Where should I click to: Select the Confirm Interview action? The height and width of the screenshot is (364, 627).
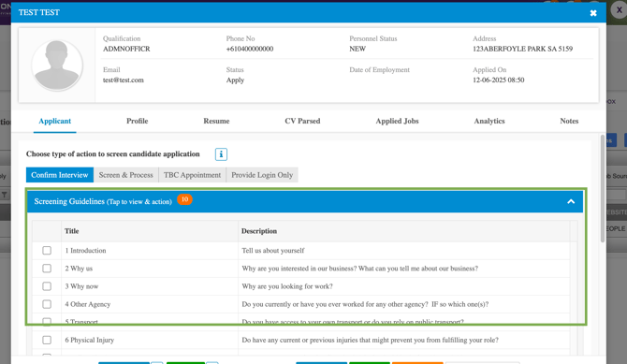pyautogui.click(x=60, y=175)
